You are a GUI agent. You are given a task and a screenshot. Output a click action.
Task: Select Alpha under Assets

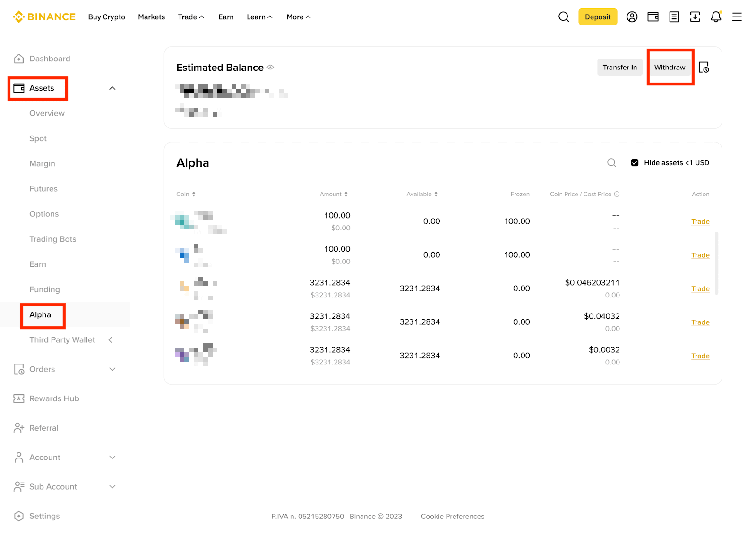click(40, 315)
